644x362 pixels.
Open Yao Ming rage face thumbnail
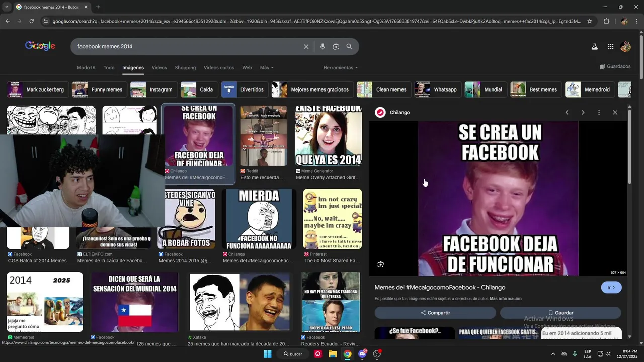240,302
